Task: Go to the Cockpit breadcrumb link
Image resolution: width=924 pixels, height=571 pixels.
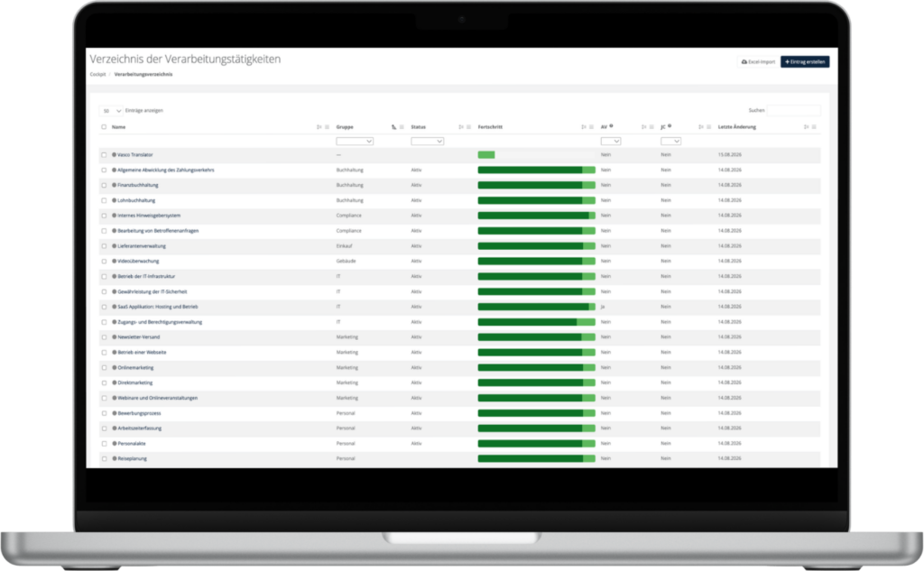Action: point(97,75)
